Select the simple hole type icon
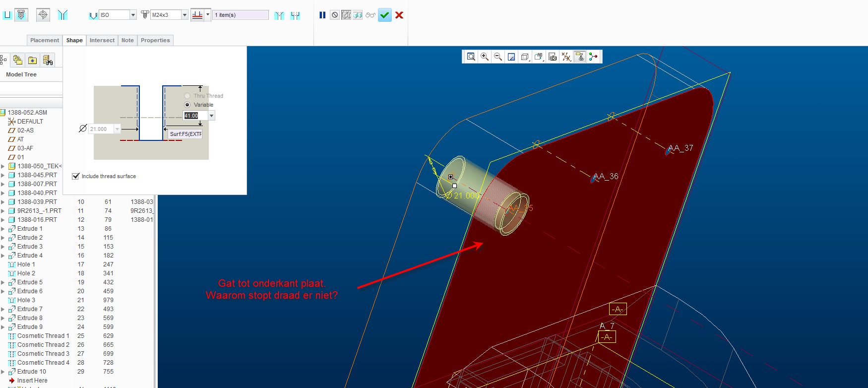Viewport: 868px width, 388px height. click(7, 15)
